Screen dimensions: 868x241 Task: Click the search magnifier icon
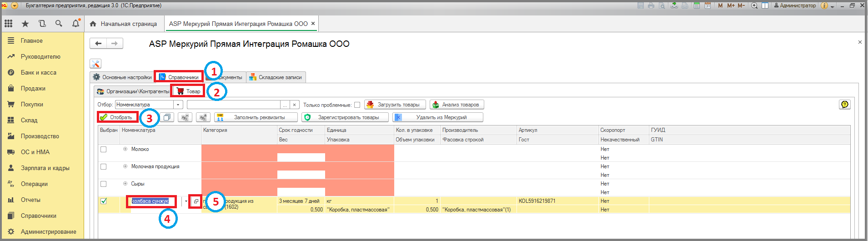click(59, 24)
